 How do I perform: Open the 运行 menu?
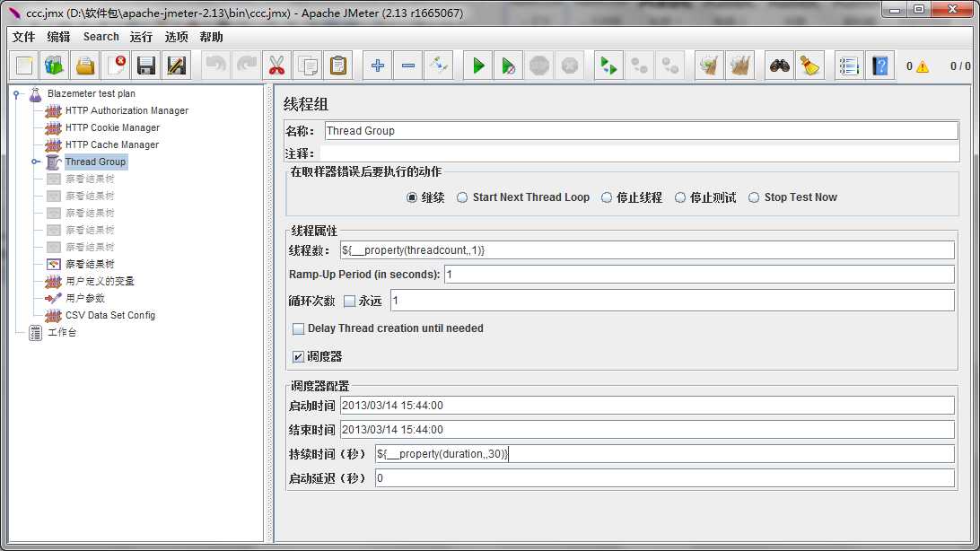pyautogui.click(x=141, y=37)
